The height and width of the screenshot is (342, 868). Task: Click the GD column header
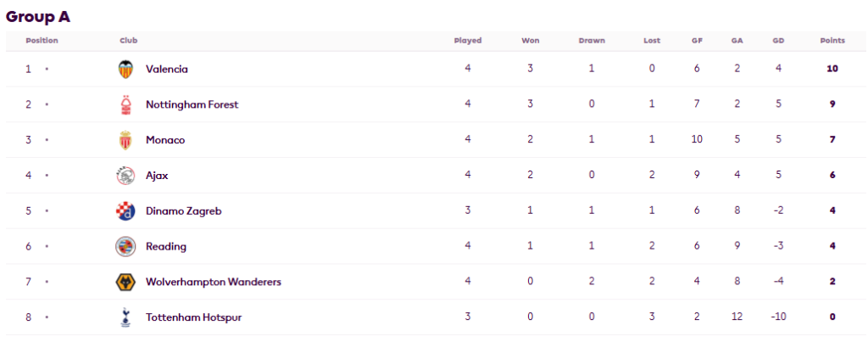click(778, 41)
